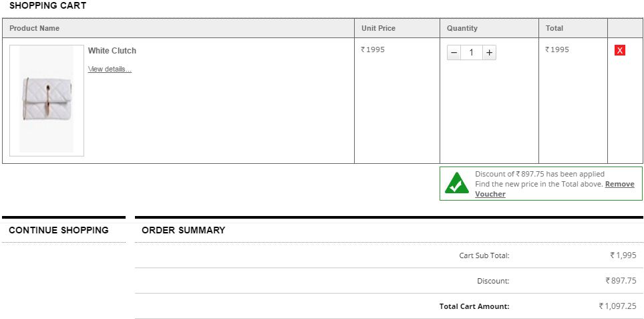The image size is (644, 319).
Task: Go to Continue Shopping
Action: (59, 230)
